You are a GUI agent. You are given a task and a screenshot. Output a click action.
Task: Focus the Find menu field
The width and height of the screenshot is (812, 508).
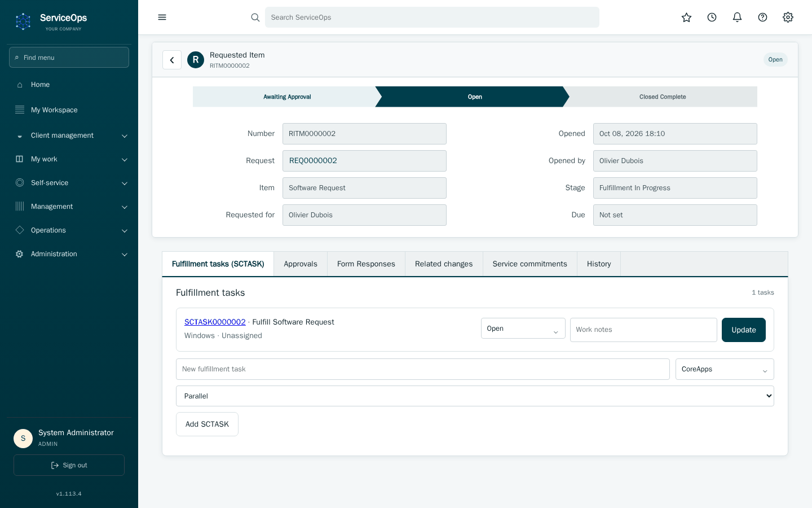click(x=69, y=58)
